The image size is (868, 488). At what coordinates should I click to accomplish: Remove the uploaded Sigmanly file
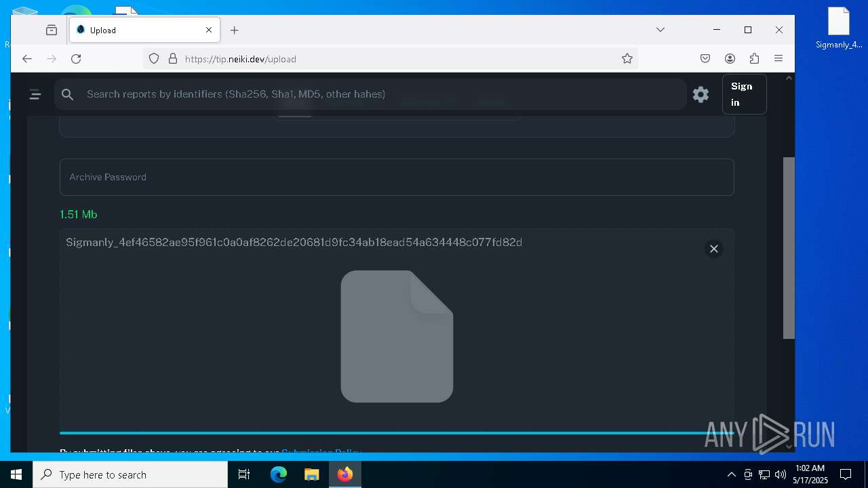point(713,249)
